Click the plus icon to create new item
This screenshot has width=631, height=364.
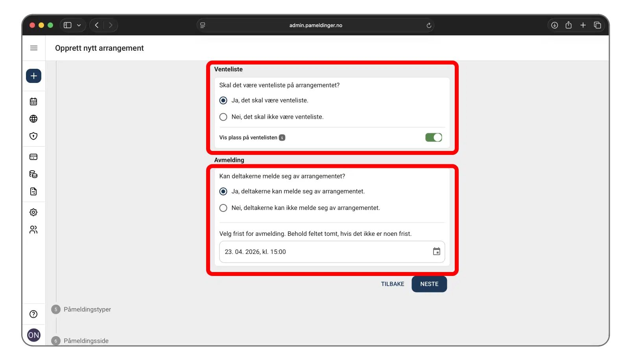point(33,76)
